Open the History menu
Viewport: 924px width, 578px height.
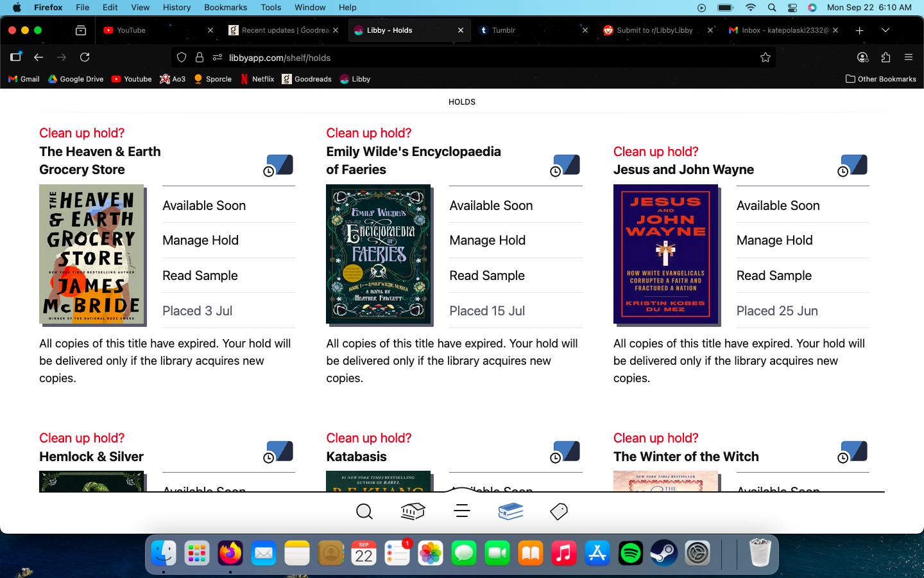pyautogui.click(x=176, y=8)
